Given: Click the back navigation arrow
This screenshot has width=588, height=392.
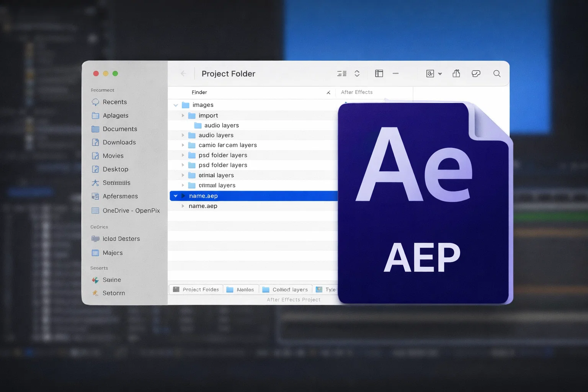Looking at the screenshot, I should click(x=183, y=73).
